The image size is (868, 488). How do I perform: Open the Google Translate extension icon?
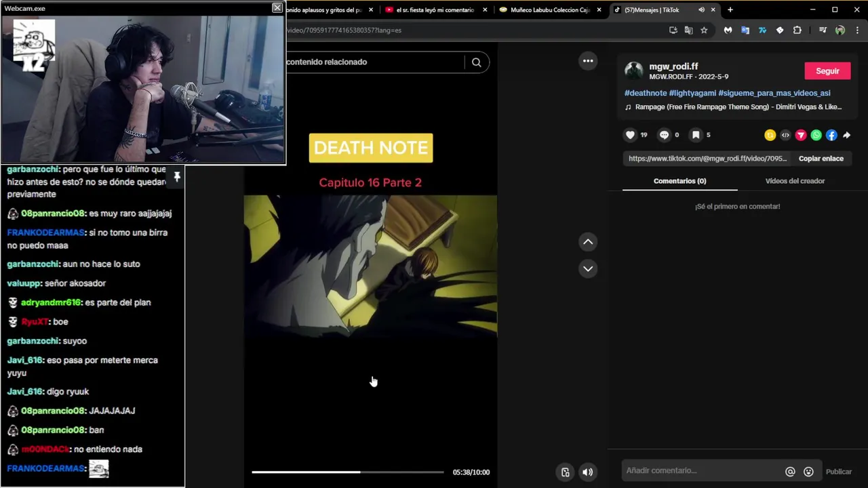pyautogui.click(x=745, y=30)
